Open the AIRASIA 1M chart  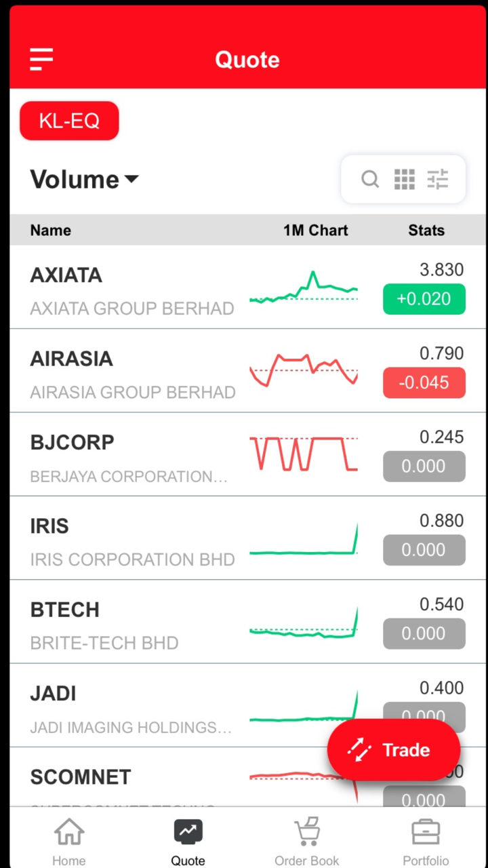(304, 370)
